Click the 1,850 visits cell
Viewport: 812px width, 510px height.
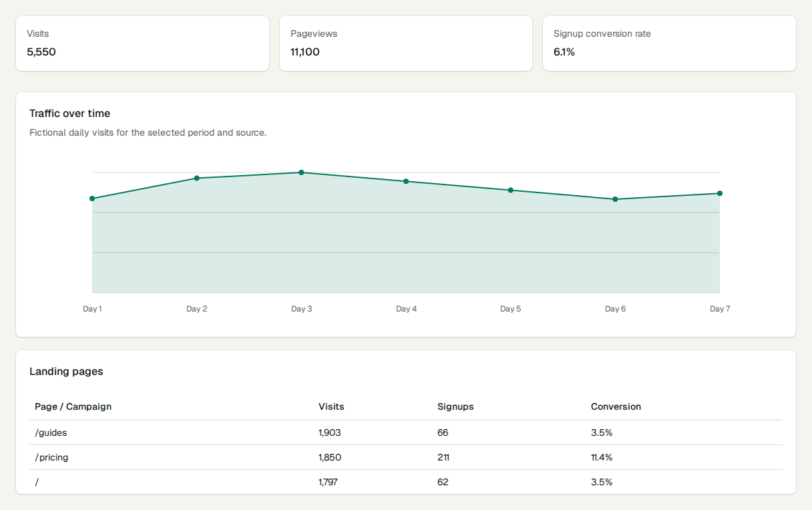(330, 457)
